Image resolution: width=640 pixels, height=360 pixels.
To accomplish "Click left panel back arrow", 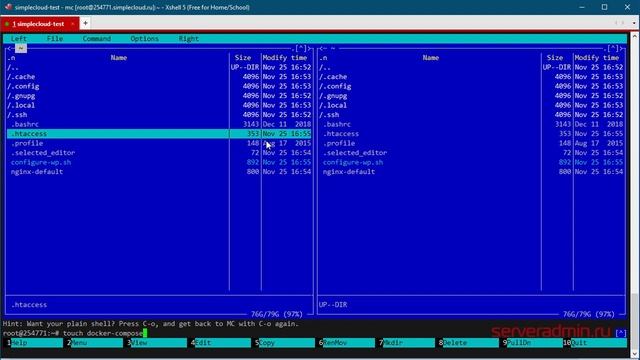I will click(9, 49).
